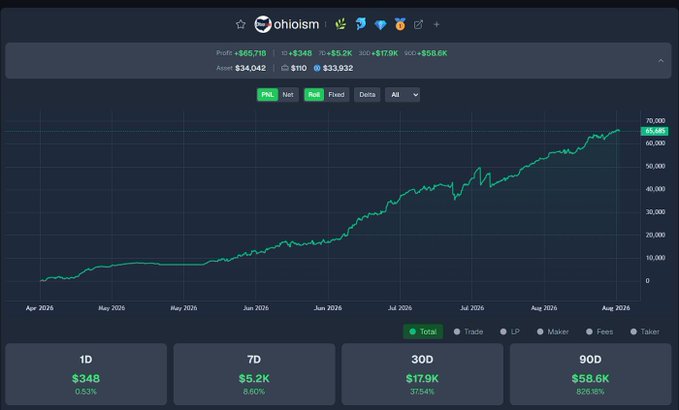Switch to the Fixed option
The height and width of the screenshot is (410, 679).
click(x=336, y=95)
